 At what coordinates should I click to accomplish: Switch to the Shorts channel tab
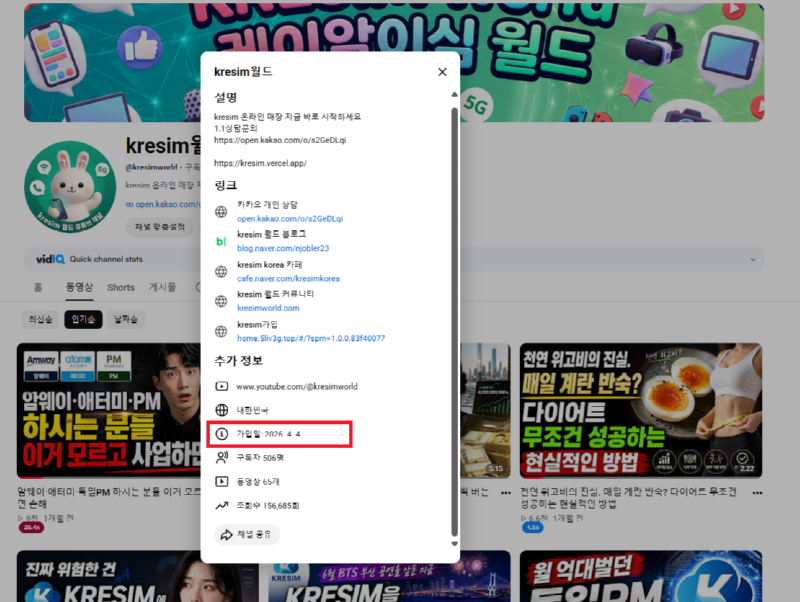[x=121, y=287]
